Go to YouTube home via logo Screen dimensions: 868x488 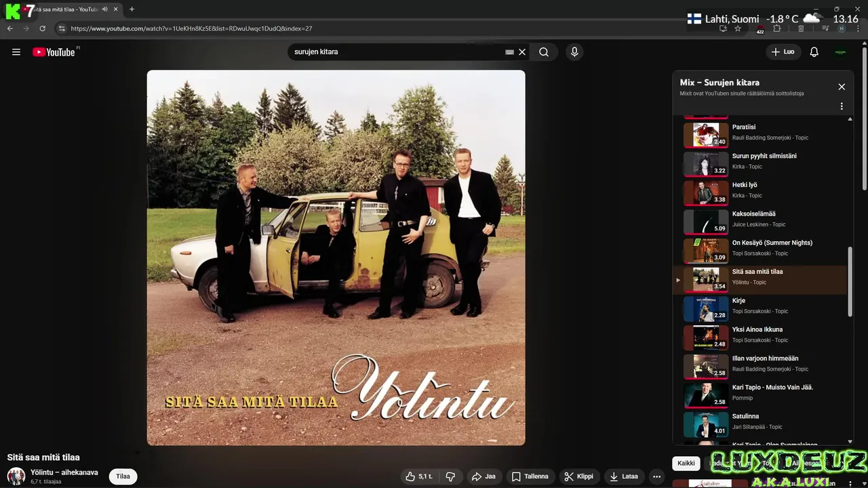tap(54, 52)
